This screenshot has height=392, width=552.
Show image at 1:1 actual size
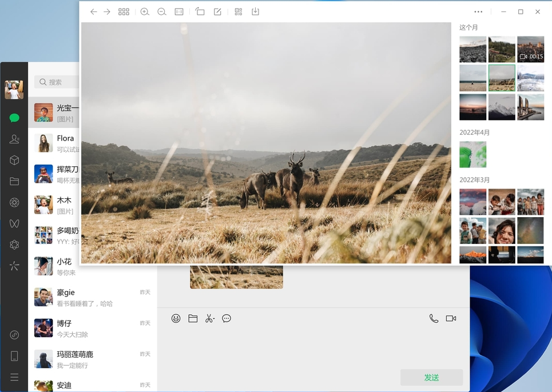pyautogui.click(x=179, y=12)
